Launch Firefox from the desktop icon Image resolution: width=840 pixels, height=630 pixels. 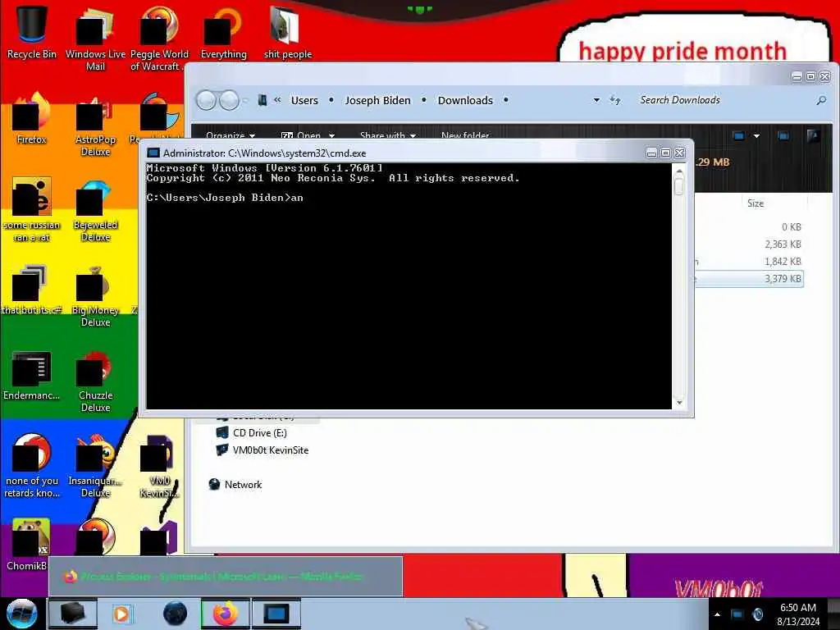tap(32, 119)
